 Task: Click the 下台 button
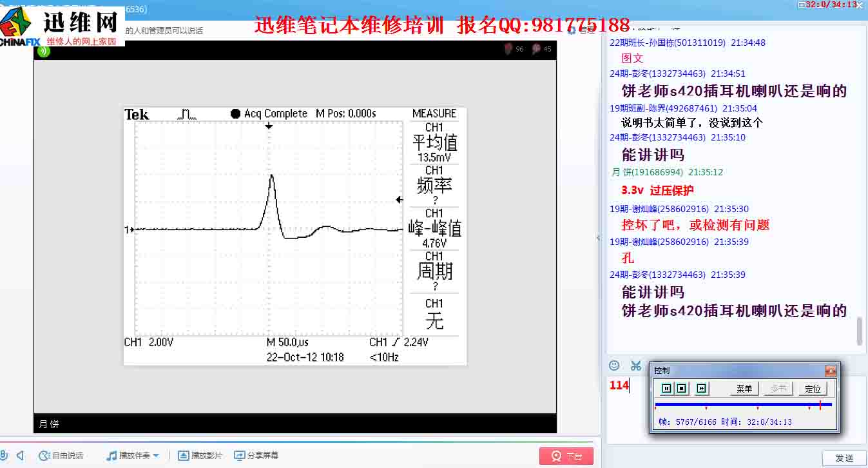pos(566,456)
